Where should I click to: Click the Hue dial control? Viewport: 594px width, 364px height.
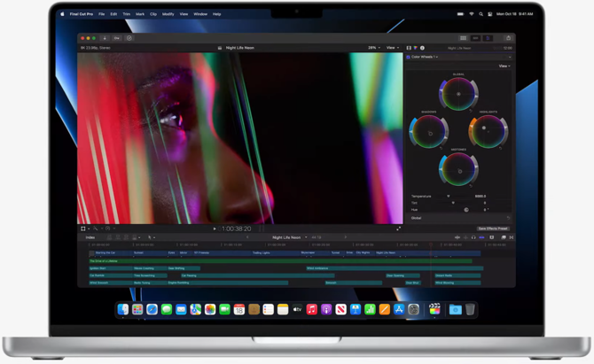click(x=466, y=210)
